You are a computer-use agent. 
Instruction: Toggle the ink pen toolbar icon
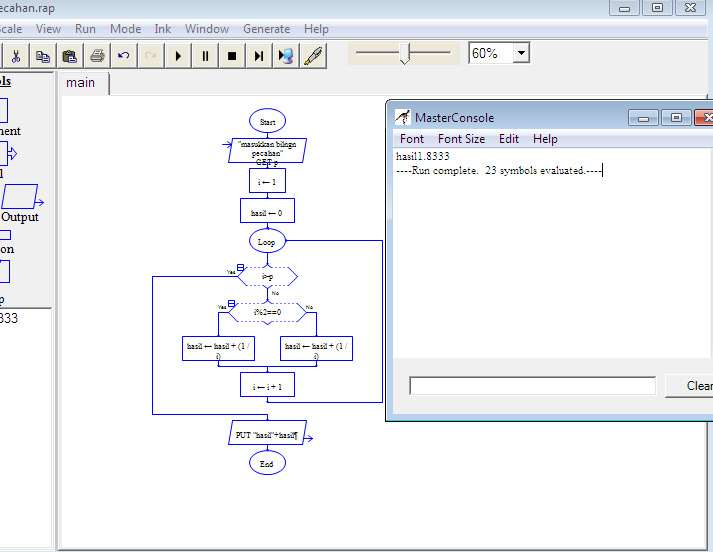click(x=313, y=56)
